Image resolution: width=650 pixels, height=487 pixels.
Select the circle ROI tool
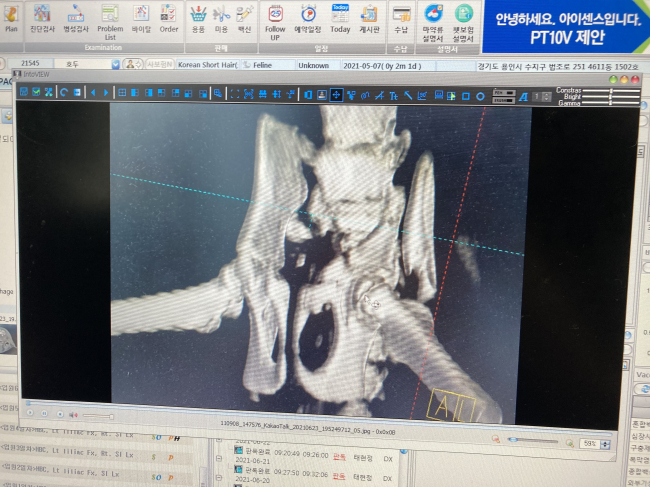pos(480,97)
